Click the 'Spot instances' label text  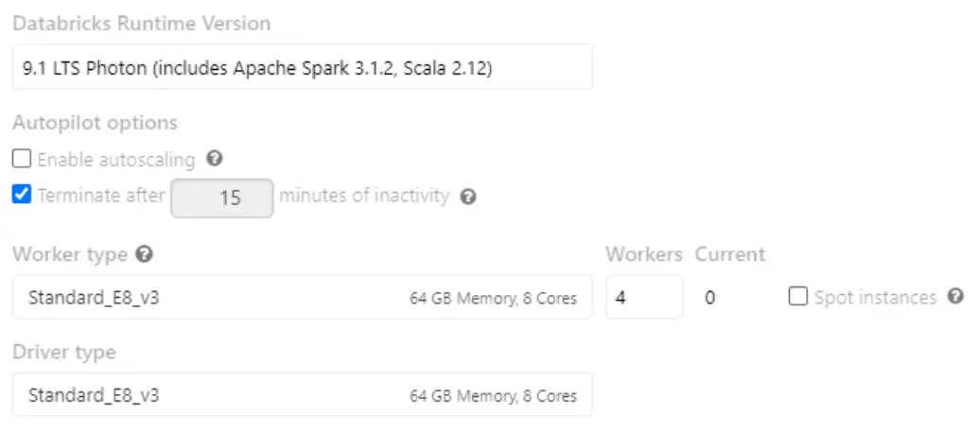(x=875, y=298)
